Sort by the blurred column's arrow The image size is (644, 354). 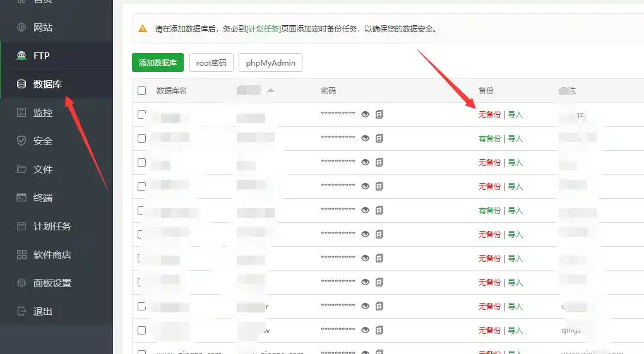point(270,91)
